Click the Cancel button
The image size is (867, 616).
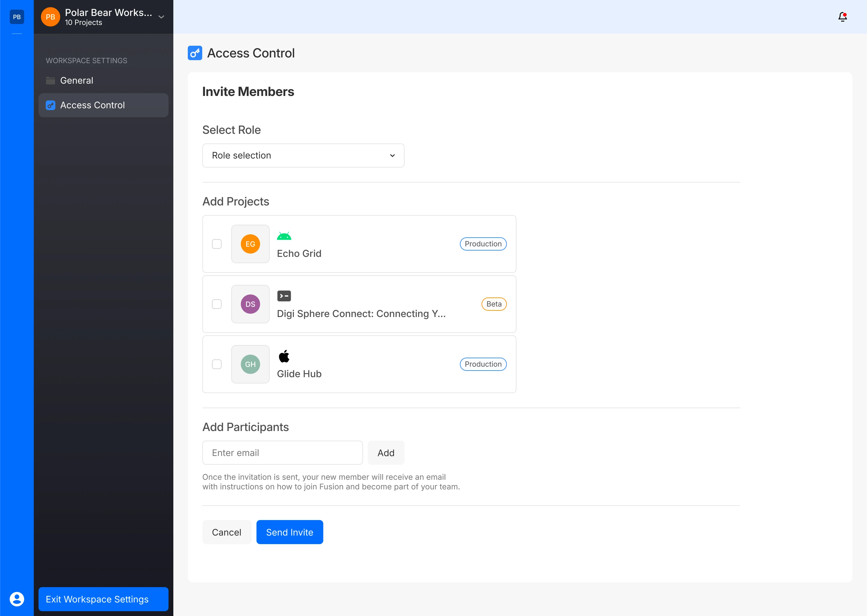[227, 532]
